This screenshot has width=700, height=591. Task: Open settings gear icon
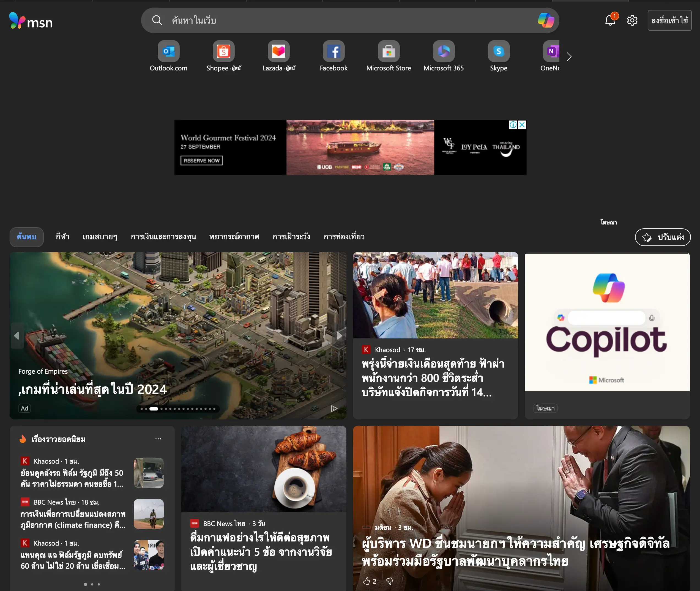pos(632,20)
